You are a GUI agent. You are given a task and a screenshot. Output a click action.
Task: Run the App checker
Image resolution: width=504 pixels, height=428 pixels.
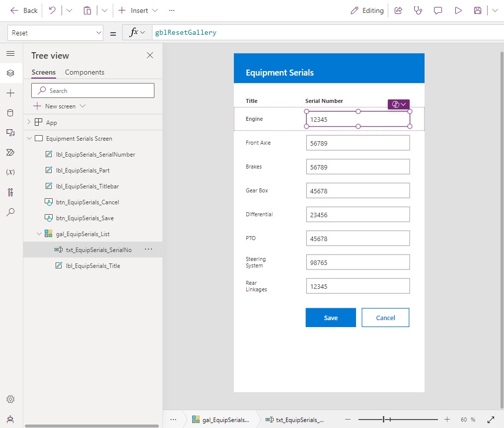click(x=418, y=10)
